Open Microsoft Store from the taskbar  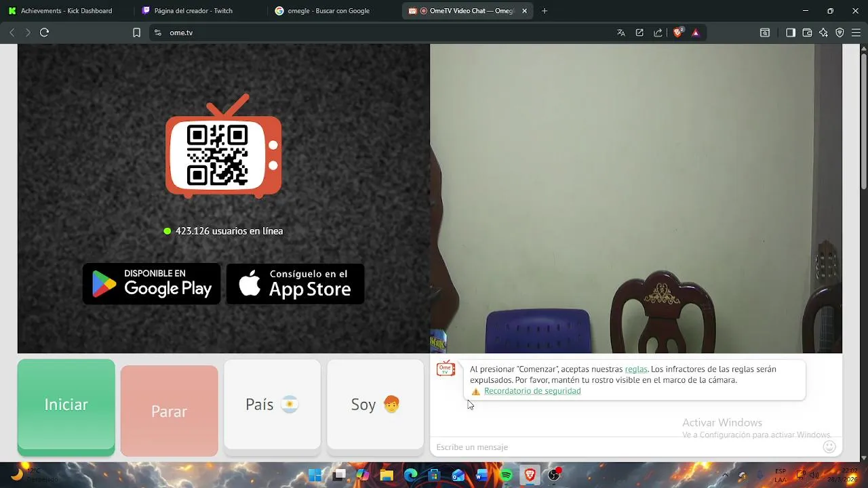(x=435, y=475)
